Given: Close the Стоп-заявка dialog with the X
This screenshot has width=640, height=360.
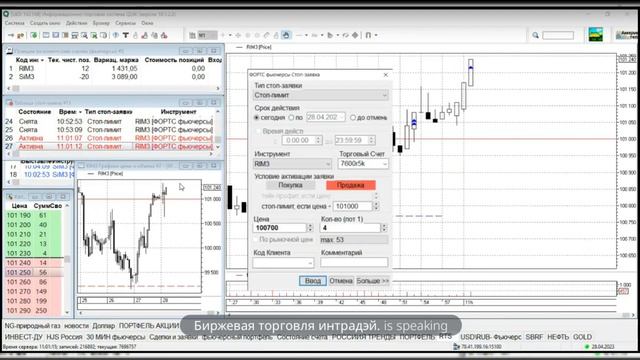Looking at the screenshot, I should tap(386, 75).
